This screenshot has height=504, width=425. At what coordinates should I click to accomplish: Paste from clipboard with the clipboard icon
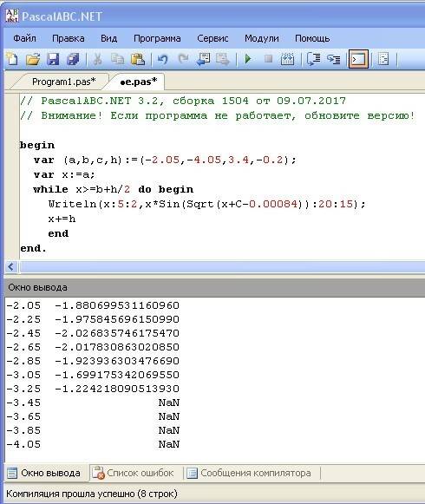138,60
